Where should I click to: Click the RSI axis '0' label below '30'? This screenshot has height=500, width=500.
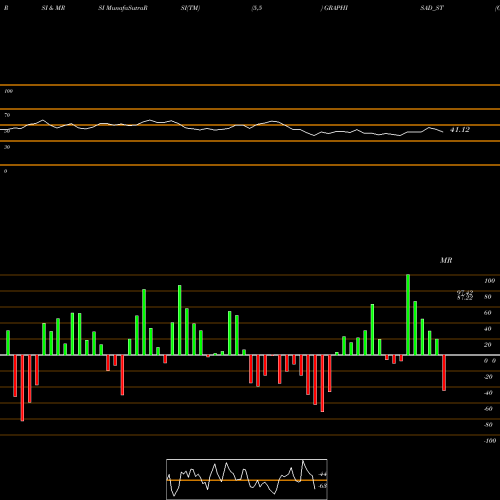pos(5,171)
